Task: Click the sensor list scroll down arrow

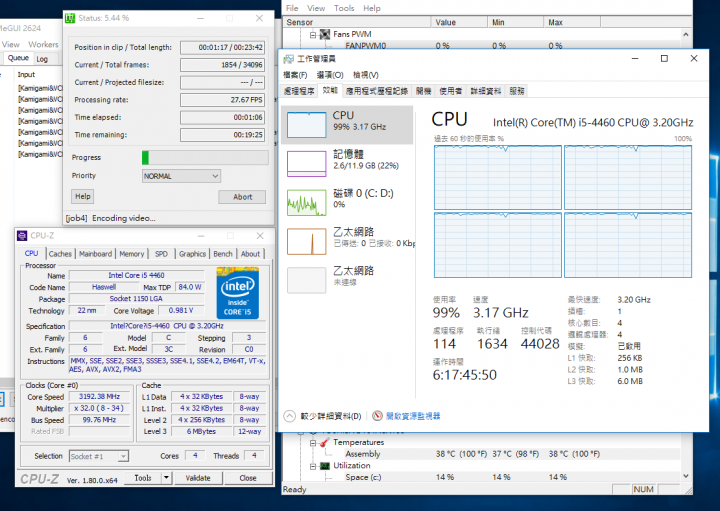Action: point(686,477)
